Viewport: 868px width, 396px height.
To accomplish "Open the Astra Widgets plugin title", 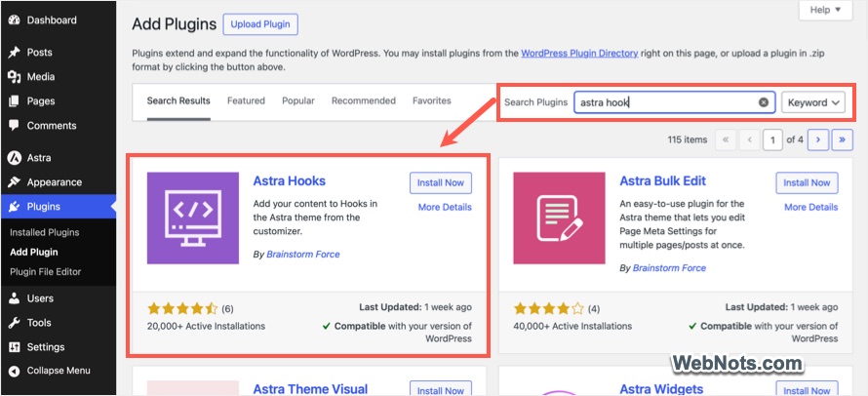I will pyautogui.click(x=661, y=389).
